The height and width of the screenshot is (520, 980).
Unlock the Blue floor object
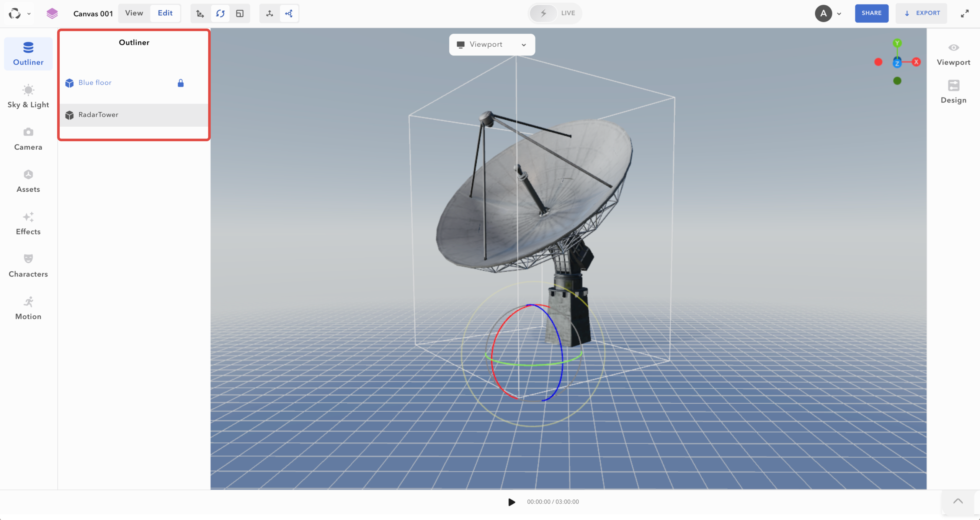coord(180,83)
